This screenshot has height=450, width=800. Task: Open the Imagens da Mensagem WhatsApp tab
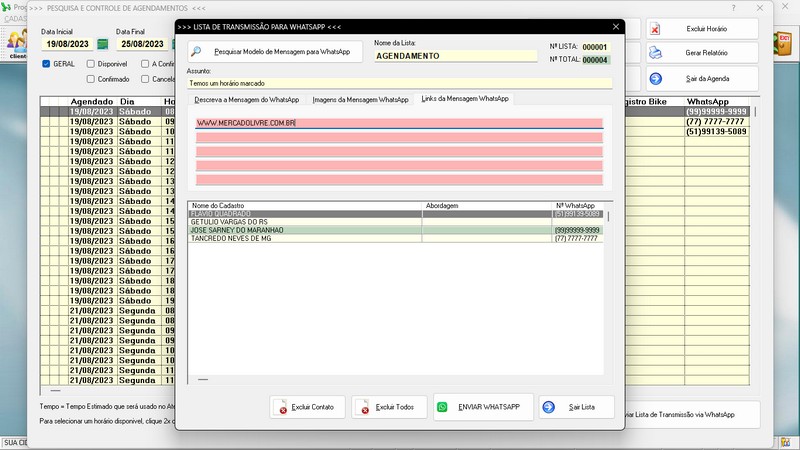(x=360, y=100)
